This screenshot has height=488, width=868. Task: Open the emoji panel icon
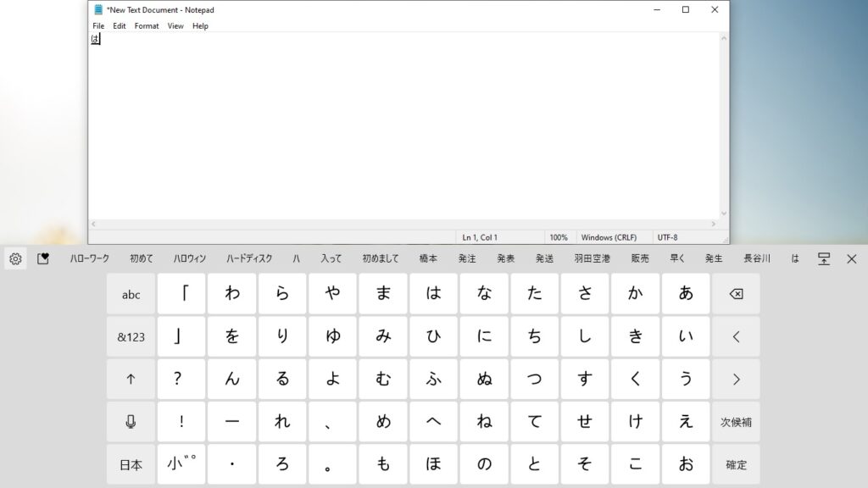(43, 259)
